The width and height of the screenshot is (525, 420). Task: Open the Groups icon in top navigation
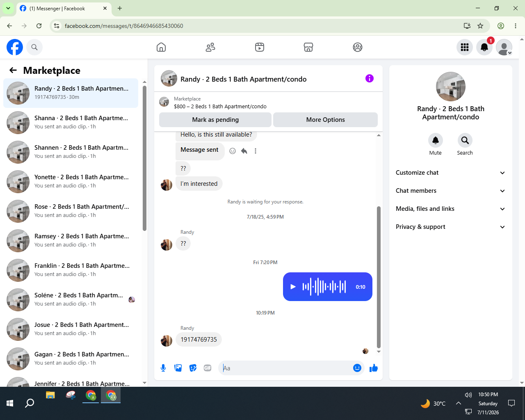(x=358, y=47)
